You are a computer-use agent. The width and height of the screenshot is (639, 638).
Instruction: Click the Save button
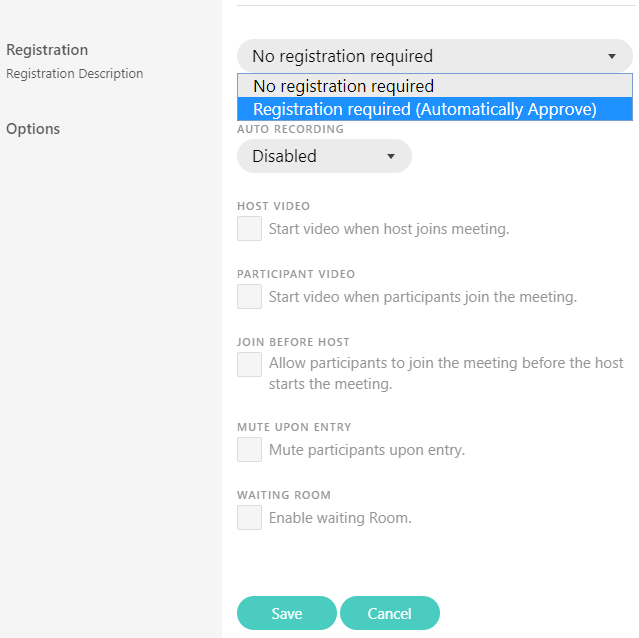287,613
